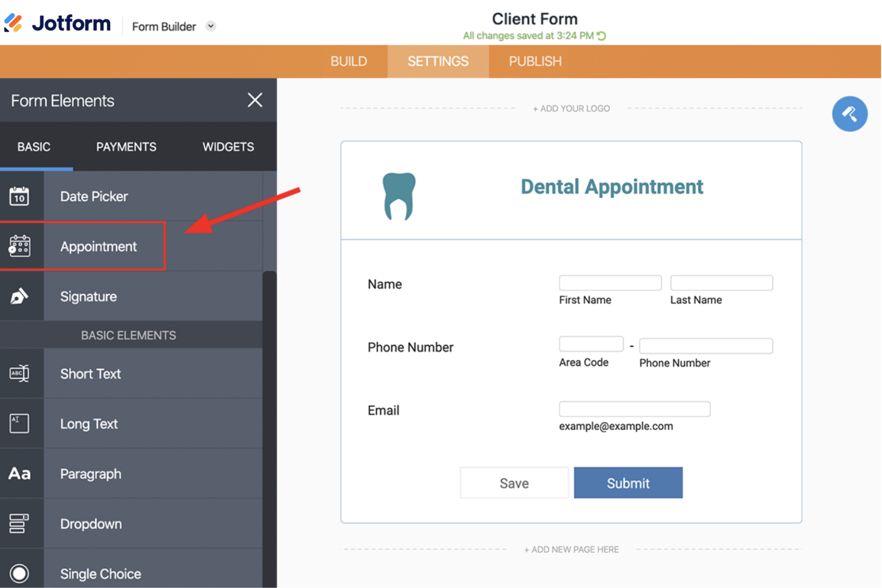Select the Appointment element icon
Screen dimensions: 882x588
click(19, 246)
